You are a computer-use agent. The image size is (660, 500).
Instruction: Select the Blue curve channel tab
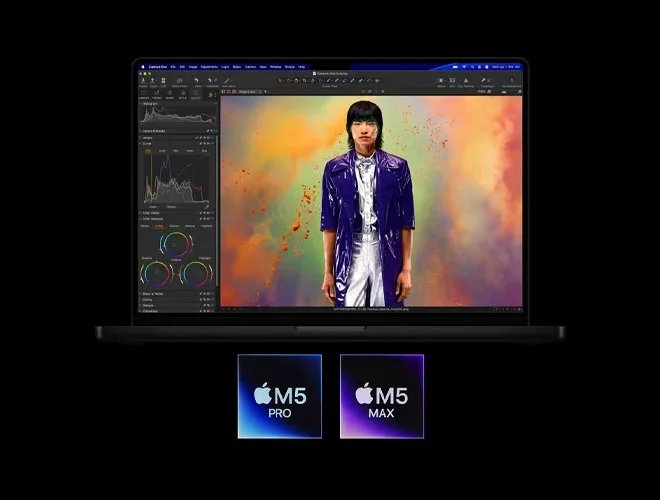(205, 151)
